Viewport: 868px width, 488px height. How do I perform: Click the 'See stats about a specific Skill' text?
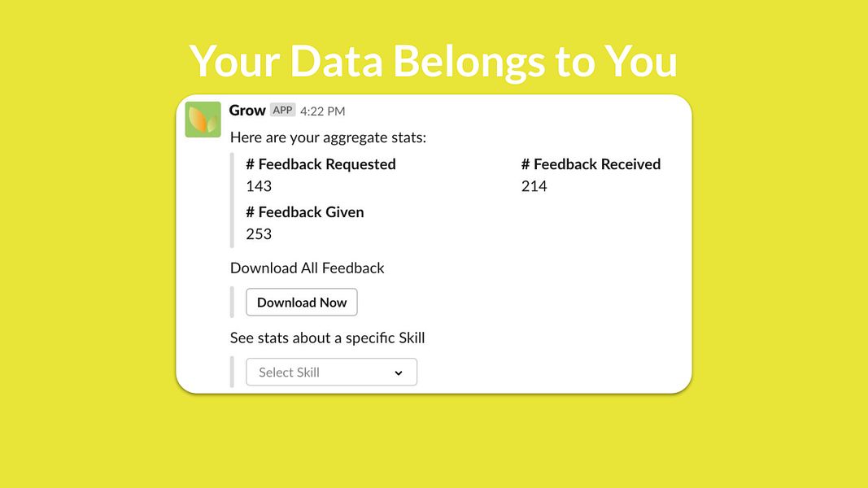328,338
